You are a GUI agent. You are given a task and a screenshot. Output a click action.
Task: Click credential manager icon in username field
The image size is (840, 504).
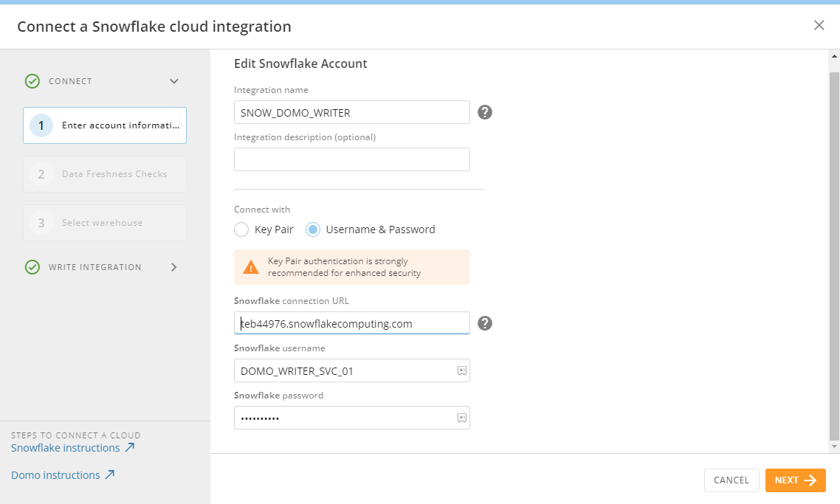click(x=461, y=371)
